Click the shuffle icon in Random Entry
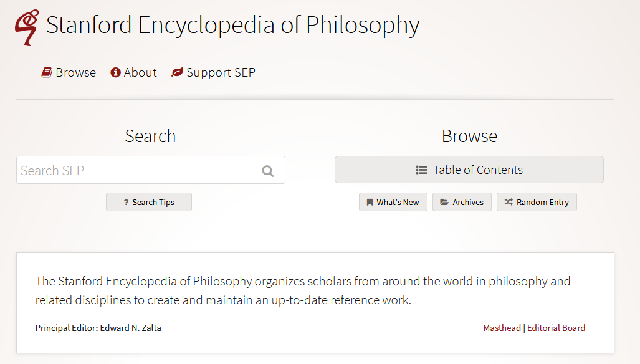This screenshot has height=364, width=640. pyautogui.click(x=509, y=202)
